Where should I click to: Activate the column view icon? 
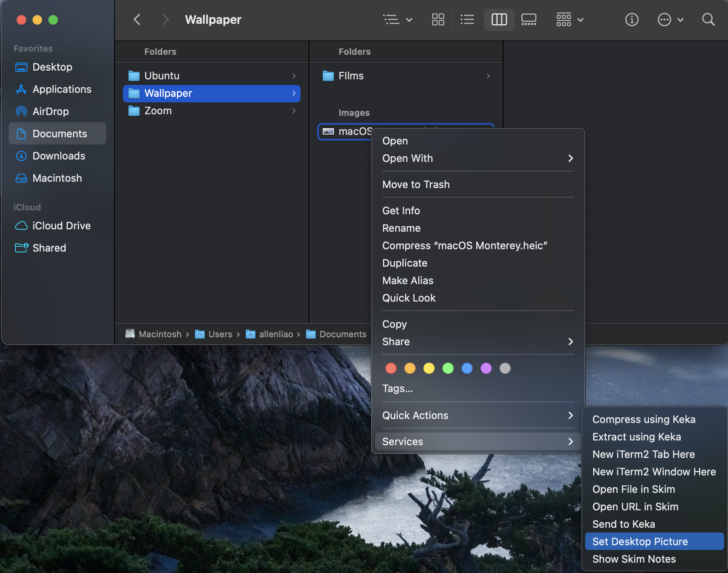click(499, 19)
